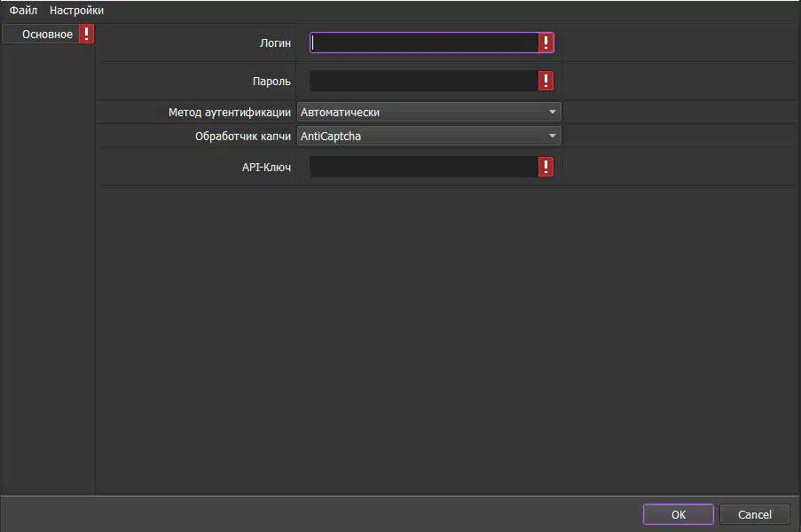Click the Метод аутентификации label
The height and width of the screenshot is (532, 801).
point(229,113)
